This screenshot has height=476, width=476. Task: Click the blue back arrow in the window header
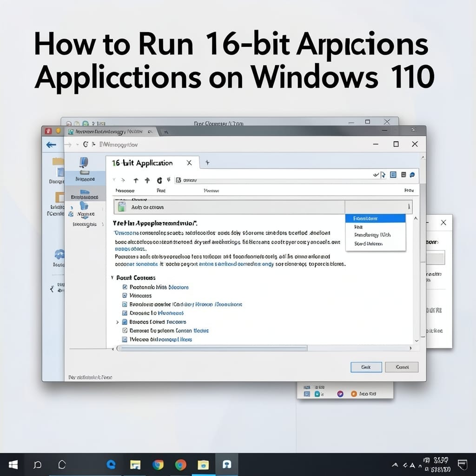click(51, 145)
